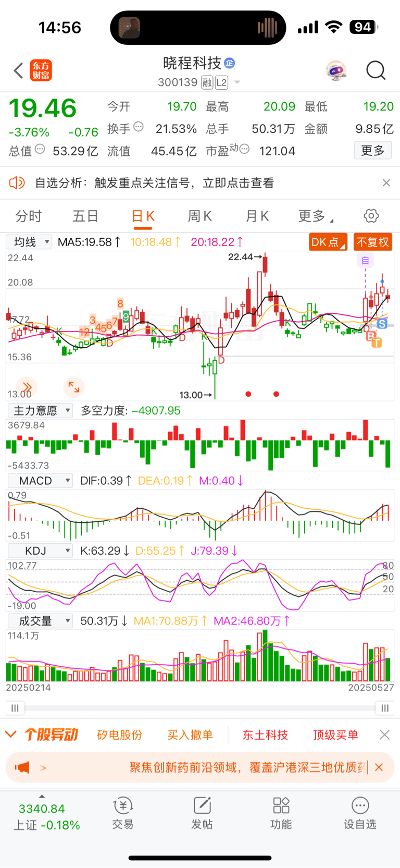The height and width of the screenshot is (868, 400).
Task: Tap the 融 margin badge under stock name
Action: point(207,82)
